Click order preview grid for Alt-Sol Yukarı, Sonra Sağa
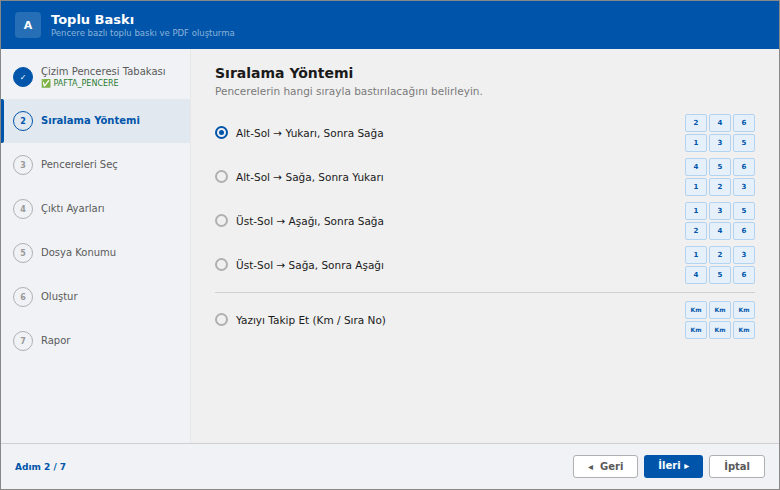 click(x=720, y=133)
